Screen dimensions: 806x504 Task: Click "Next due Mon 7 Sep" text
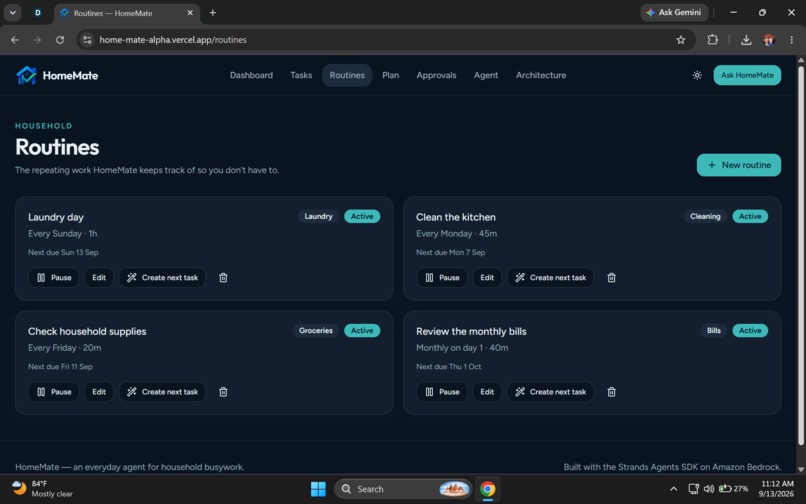point(450,253)
